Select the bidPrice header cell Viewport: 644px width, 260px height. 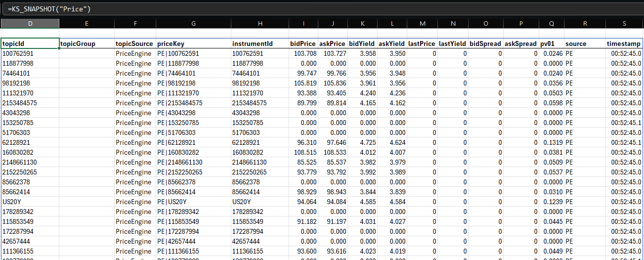pyautogui.click(x=303, y=43)
